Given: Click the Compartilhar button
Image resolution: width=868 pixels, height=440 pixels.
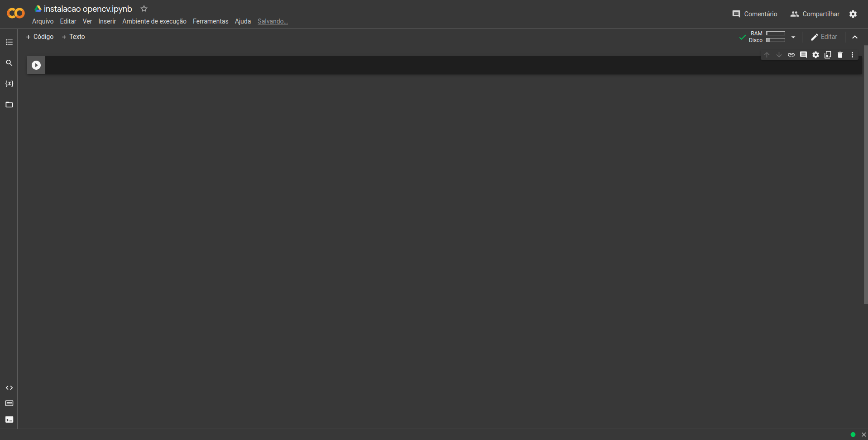Looking at the screenshot, I should coord(815,14).
